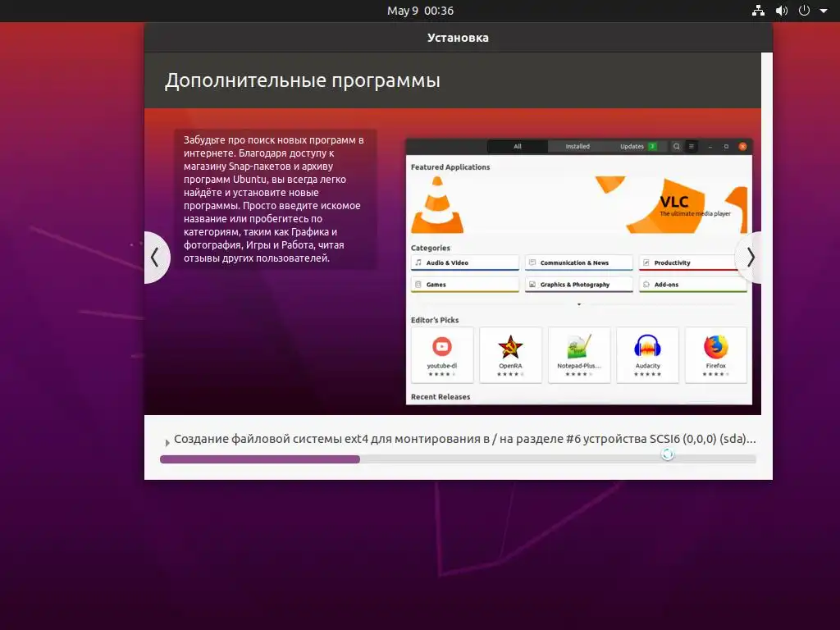Open the Games category
The image size is (840, 630).
pyautogui.click(x=465, y=285)
